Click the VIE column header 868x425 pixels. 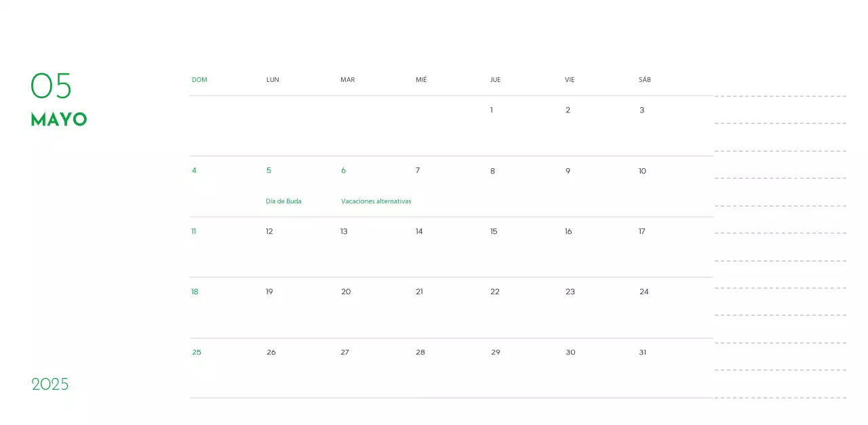pyautogui.click(x=569, y=79)
